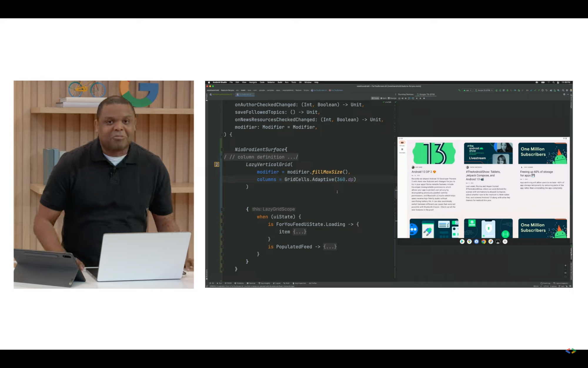588x368 pixels.
Task: Collapse ForYouFeedUiState.Loading block in gutter
Action: click(x=222, y=224)
